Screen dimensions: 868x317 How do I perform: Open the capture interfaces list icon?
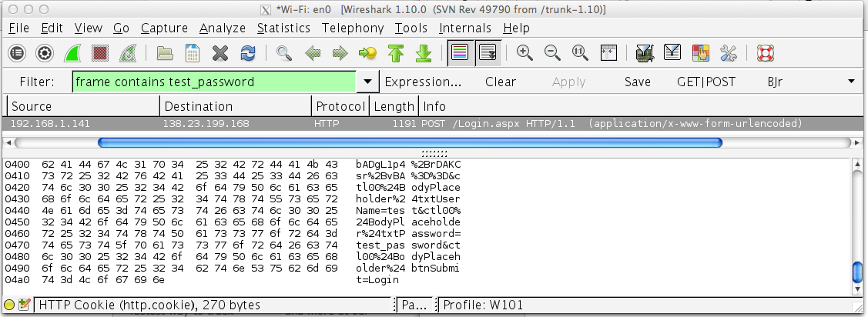[x=17, y=53]
